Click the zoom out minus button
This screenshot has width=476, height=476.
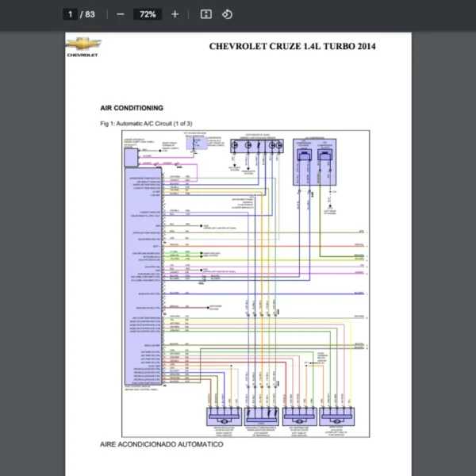(x=121, y=14)
